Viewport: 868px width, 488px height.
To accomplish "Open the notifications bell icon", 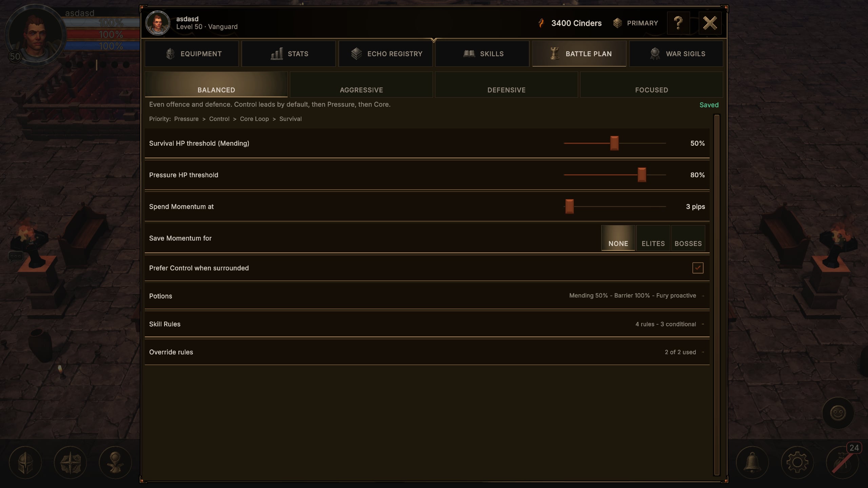I will pos(752,462).
